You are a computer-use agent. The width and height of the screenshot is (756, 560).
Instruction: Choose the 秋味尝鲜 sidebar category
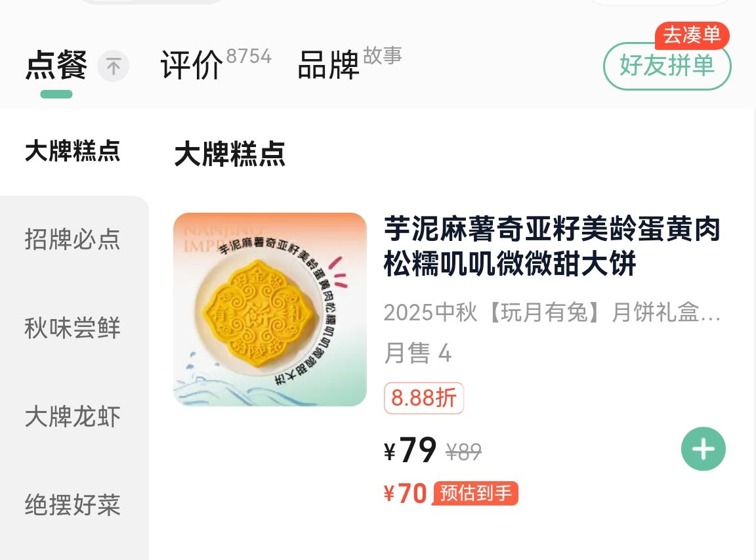click(73, 328)
